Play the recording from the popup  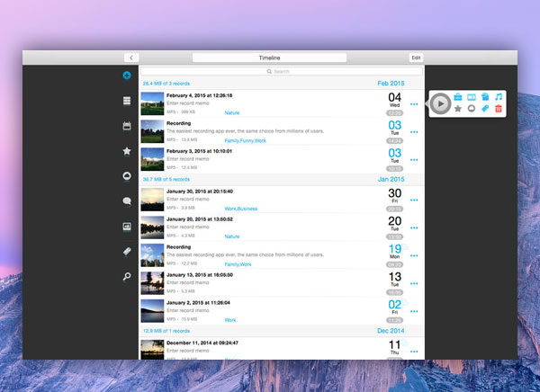coord(440,103)
